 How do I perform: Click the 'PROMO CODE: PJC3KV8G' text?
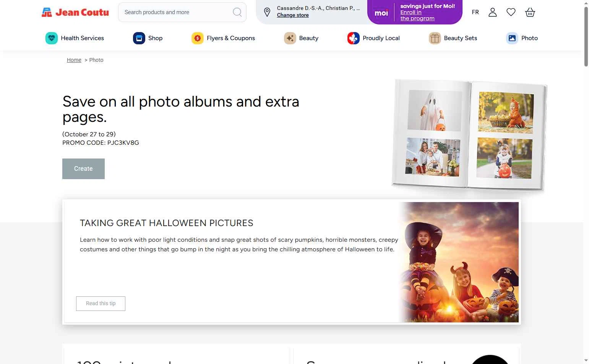click(x=101, y=143)
